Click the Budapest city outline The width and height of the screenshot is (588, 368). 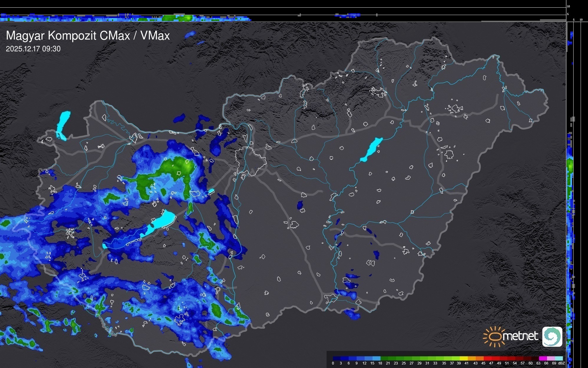251,161
